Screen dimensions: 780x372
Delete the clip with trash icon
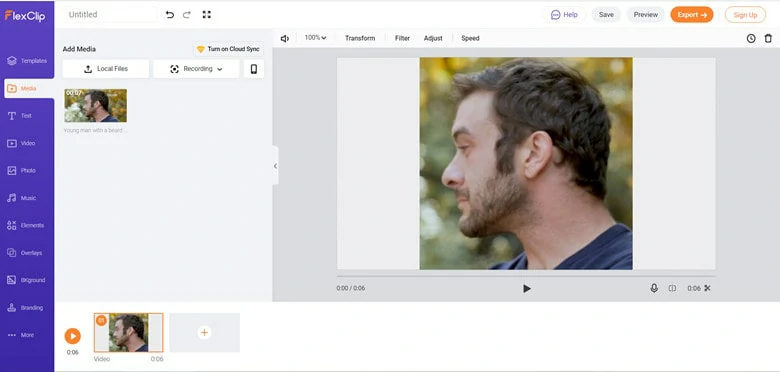(x=768, y=38)
